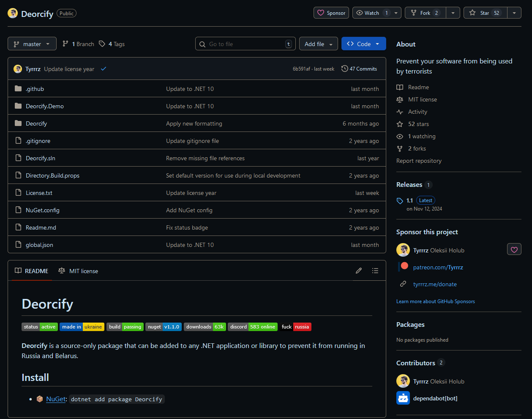Focus the Go to file search field
This screenshot has width=532, height=419.
point(246,44)
